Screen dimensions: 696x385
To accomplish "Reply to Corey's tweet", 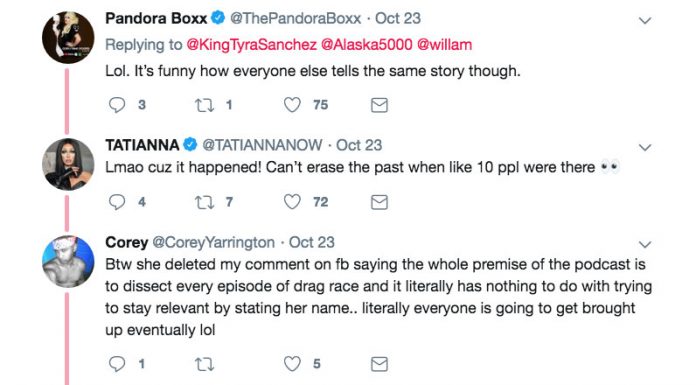I will coord(117,364).
